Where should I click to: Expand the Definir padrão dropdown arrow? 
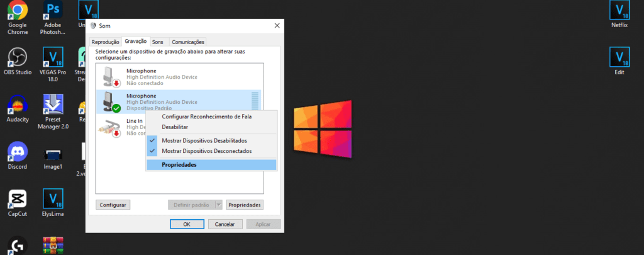219,205
